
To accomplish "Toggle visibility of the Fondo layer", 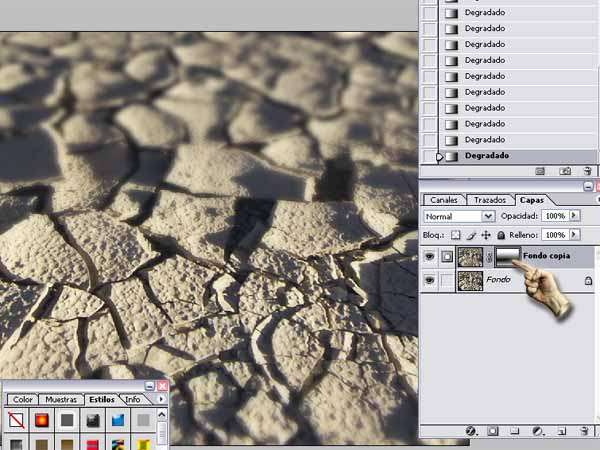I will pos(429,281).
